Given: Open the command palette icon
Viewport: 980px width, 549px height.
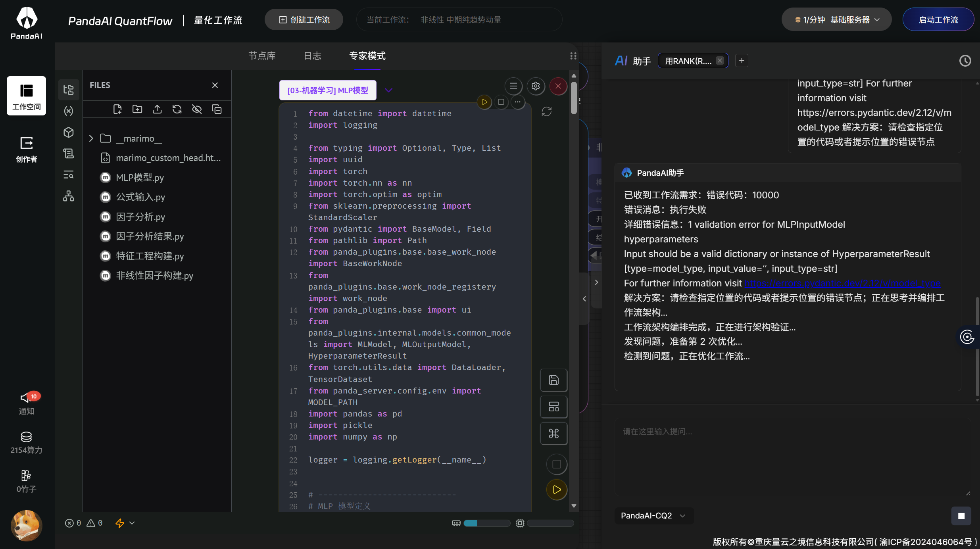Looking at the screenshot, I should click(554, 434).
